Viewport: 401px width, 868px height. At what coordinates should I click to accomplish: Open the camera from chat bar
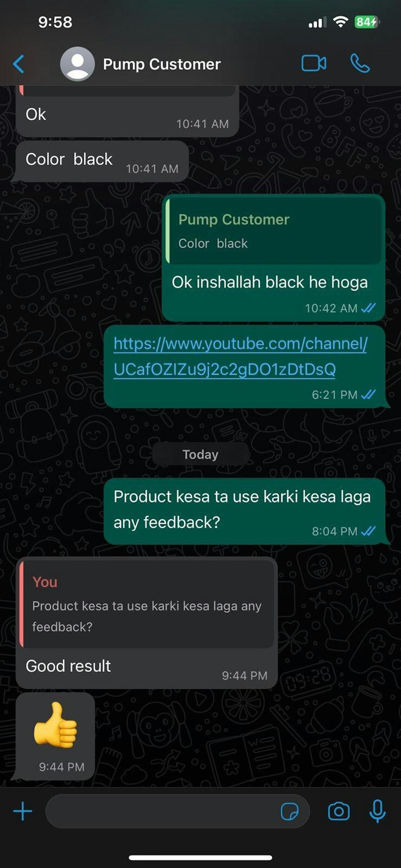pos(339,811)
